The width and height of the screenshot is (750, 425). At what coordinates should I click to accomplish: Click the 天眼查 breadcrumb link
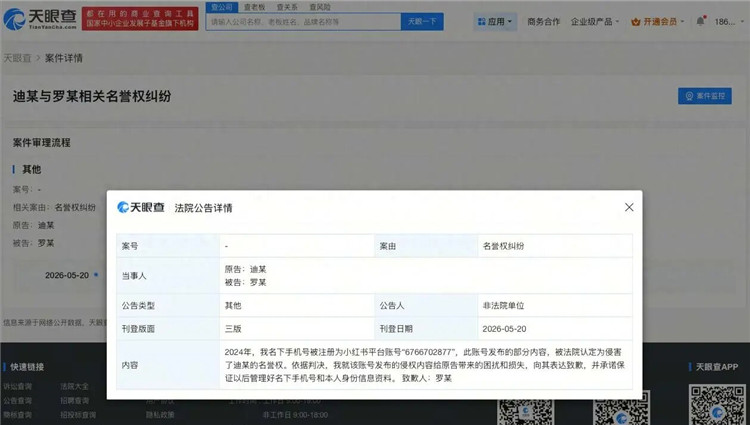(x=17, y=58)
